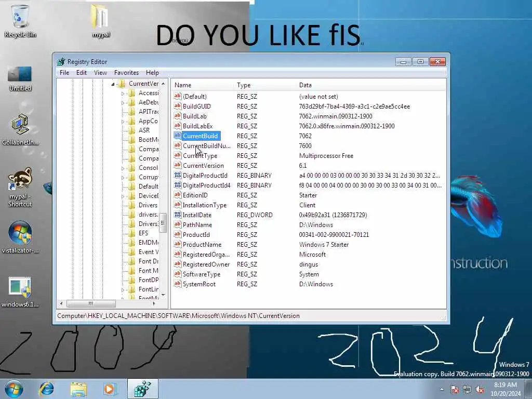The height and width of the screenshot is (399, 532).
Task: Select the BuildLabEx value name
Action: tap(198, 126)
